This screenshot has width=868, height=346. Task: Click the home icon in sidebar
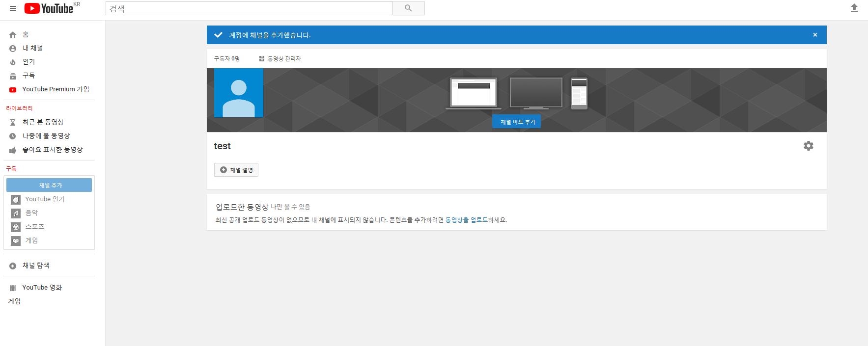point(13,35)
